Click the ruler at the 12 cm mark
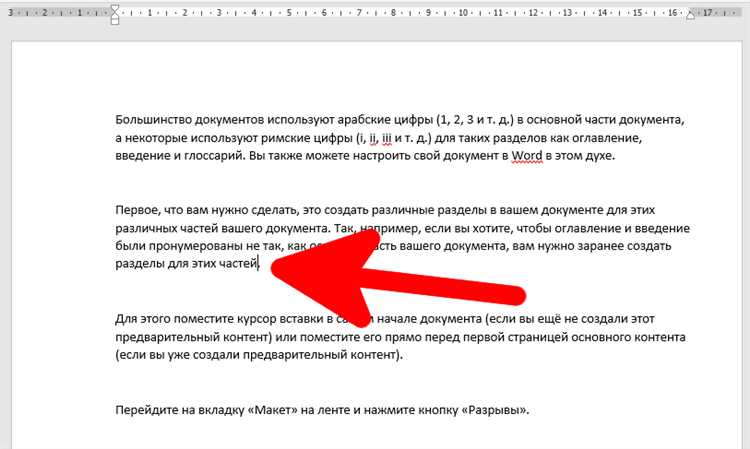This screenshot has width=750, height=449. 533,13
